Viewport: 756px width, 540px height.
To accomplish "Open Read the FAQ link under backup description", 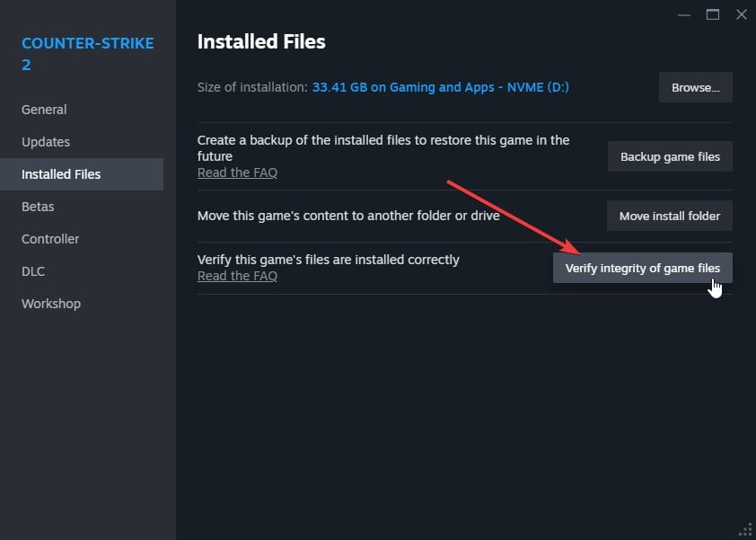I will (x=237, y=173).
